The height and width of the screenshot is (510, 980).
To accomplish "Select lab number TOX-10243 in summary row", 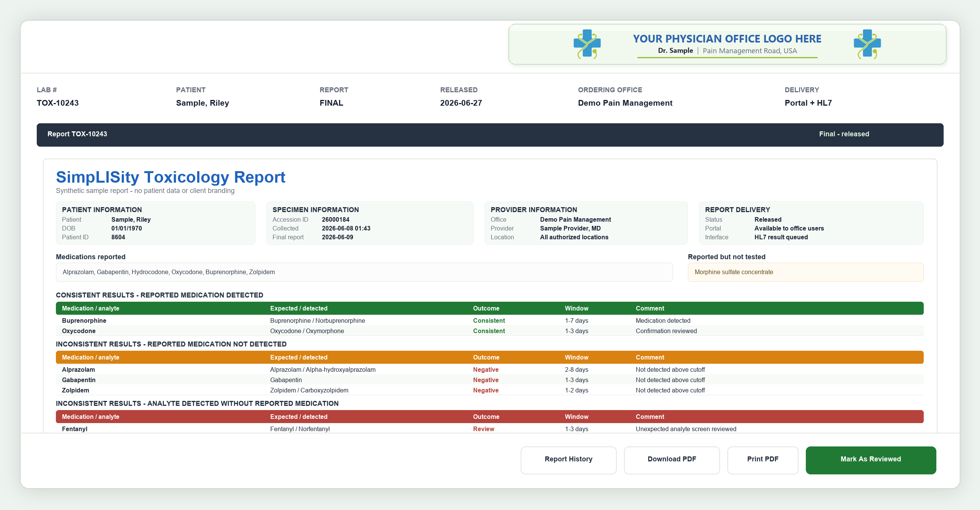I will click(58, 103).
